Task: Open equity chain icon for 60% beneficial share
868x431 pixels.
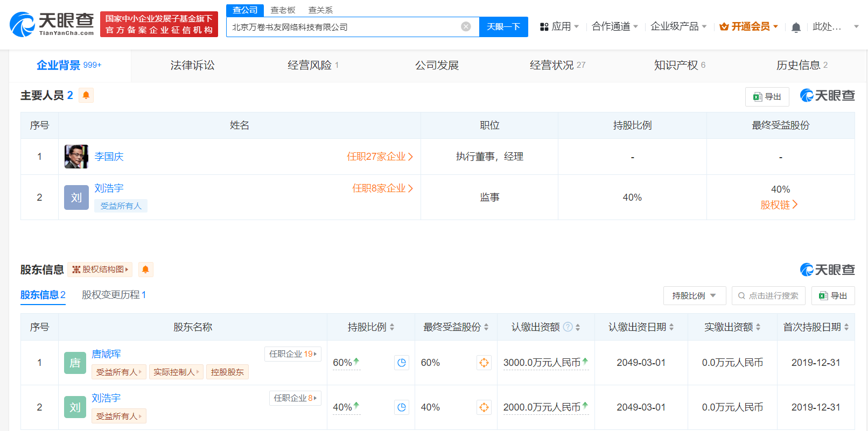Action: pos(484,363)
